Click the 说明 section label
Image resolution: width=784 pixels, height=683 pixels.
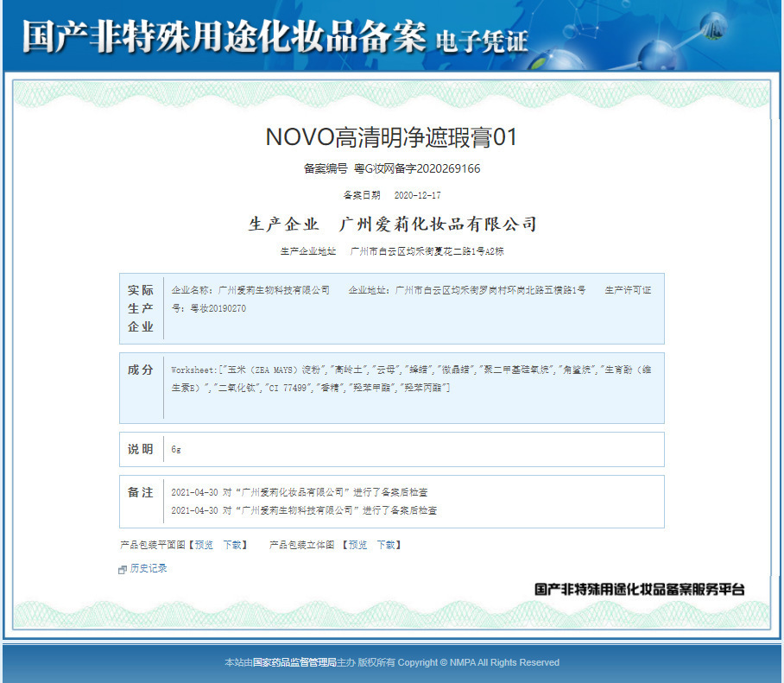click(x=141, y=450)
